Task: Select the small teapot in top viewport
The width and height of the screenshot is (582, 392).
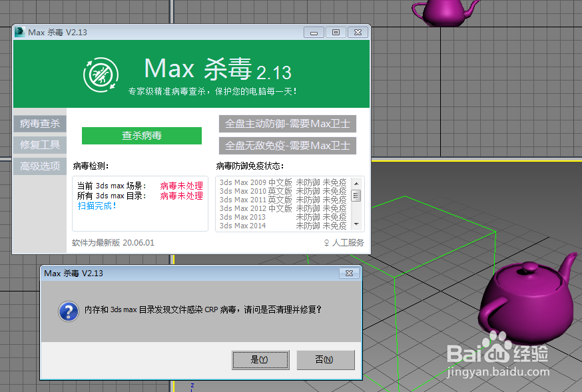Action: (443, 12)
